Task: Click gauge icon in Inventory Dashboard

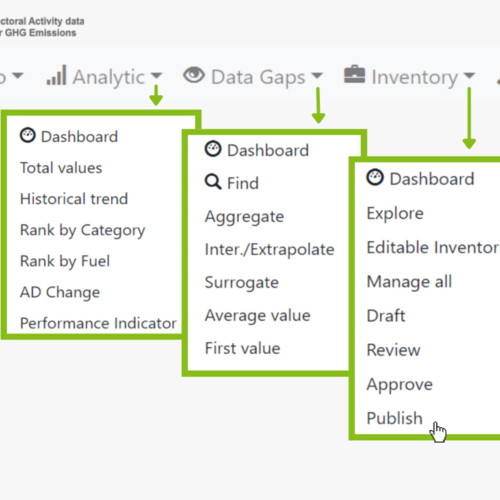Action: 375,177
